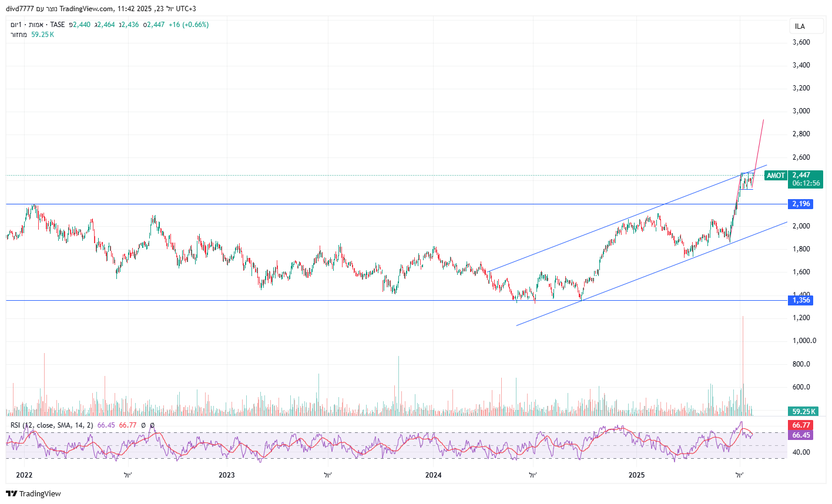Click the 1,000.0 volume scale value
Viewport: 832px width, 504px height.
click(804, 341)
